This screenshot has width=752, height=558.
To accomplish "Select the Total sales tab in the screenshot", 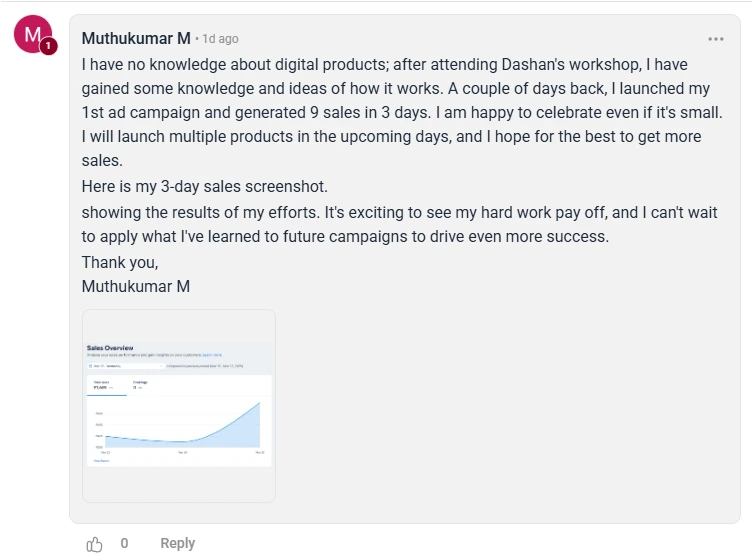I will [x=103, y=384].
